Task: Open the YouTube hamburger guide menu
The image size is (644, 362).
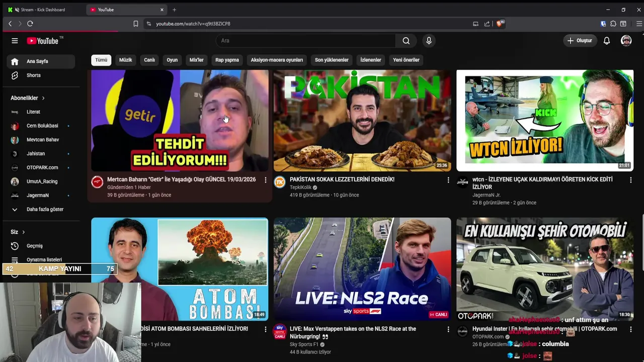Action: [x=15, y=41]
